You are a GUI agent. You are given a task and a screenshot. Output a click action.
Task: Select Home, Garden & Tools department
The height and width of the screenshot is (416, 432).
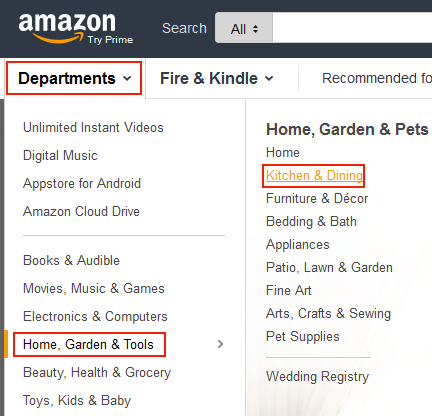[88, 344]
